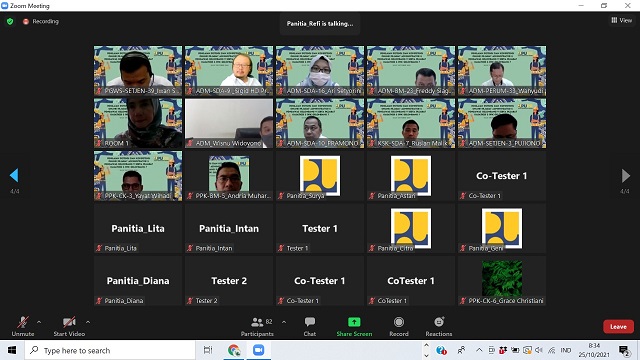Open the View layout menu
This screenshot has width=640, height=360.
click(621, 20)
